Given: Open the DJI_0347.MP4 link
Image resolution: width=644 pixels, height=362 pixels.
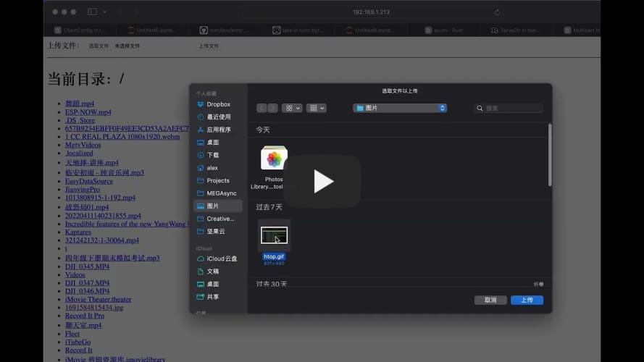Looking at the screenshot, I should pos(87,283).
